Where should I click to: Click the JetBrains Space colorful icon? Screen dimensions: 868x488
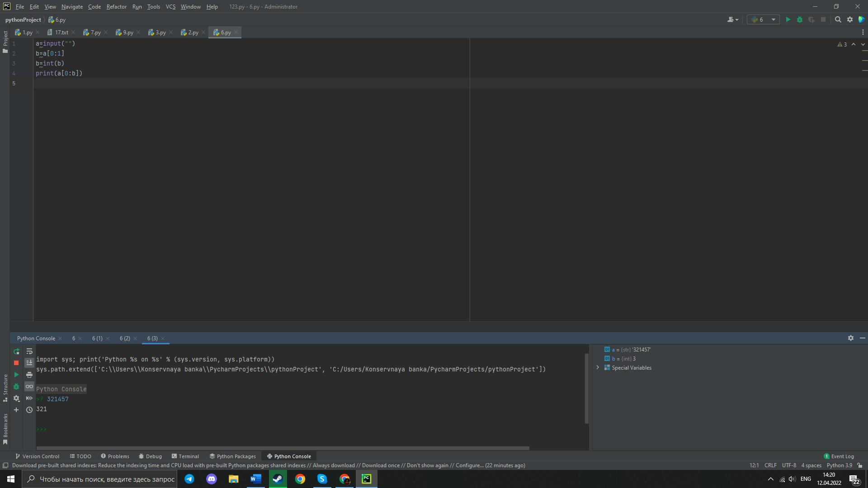tap(862, 19)
